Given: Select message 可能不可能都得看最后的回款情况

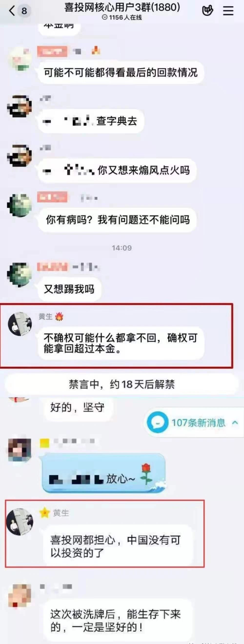Looking at the screenshot, I should (121, 73).
